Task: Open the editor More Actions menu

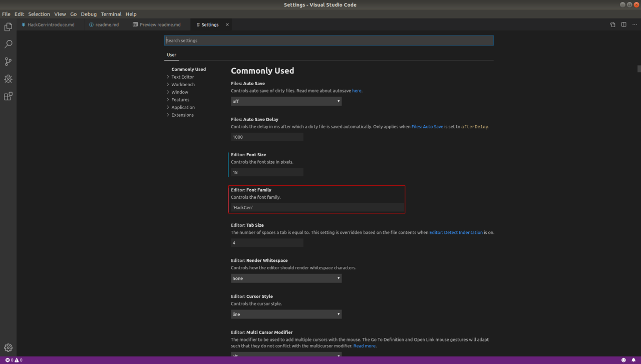Action: click(634, 25)
